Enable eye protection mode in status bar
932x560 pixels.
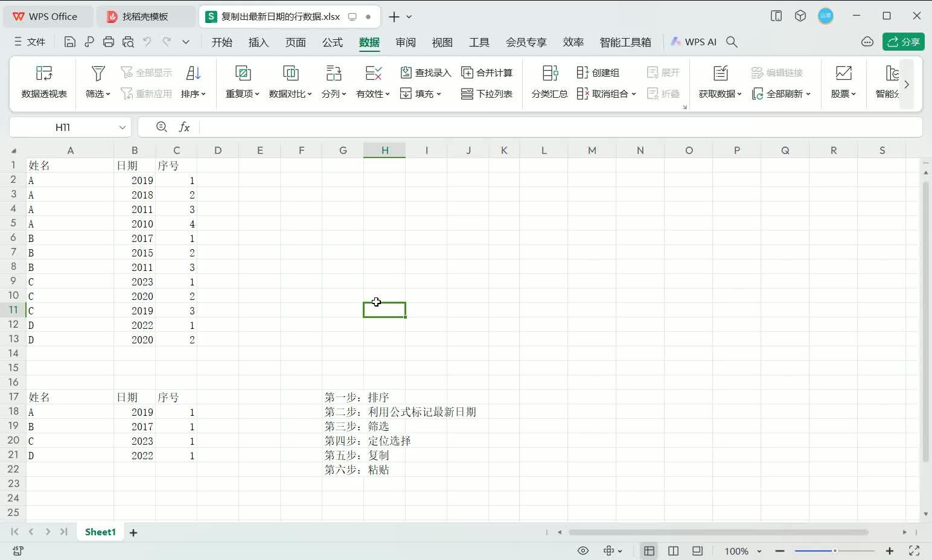(x=583, y=551)
